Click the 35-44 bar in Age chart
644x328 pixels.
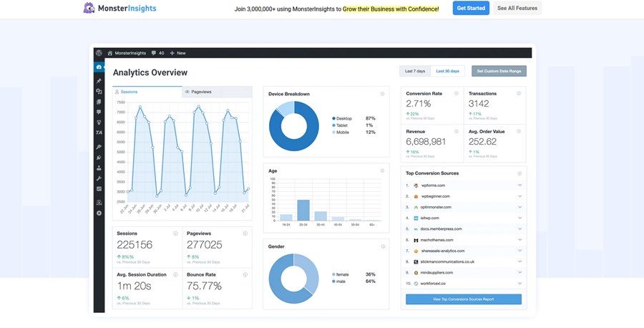[321, 216]
